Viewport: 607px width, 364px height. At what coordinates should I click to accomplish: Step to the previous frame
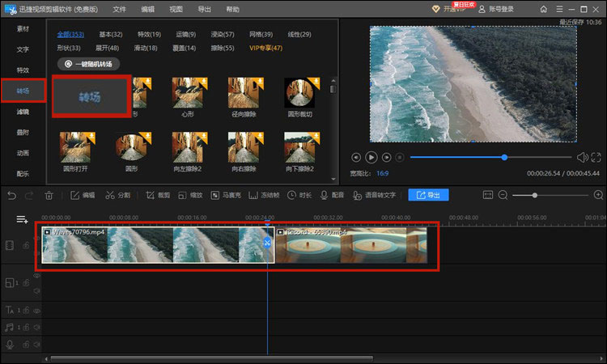point(356,158)
